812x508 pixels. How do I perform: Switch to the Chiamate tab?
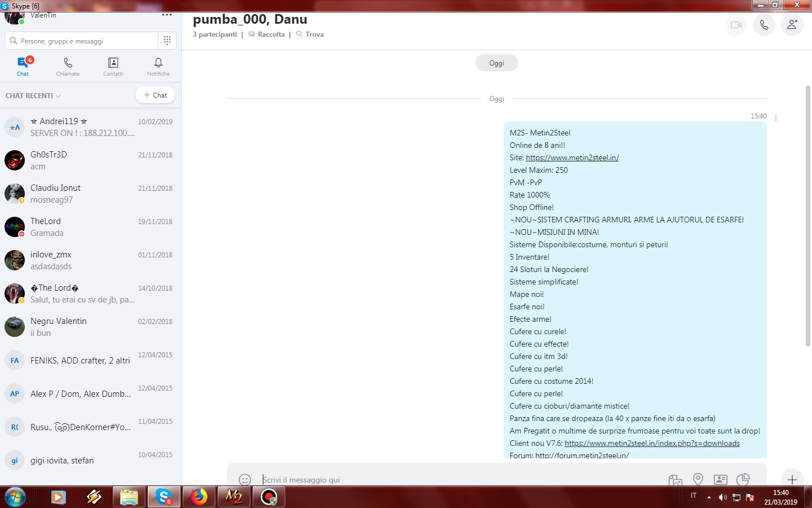(x=68, y=67)
